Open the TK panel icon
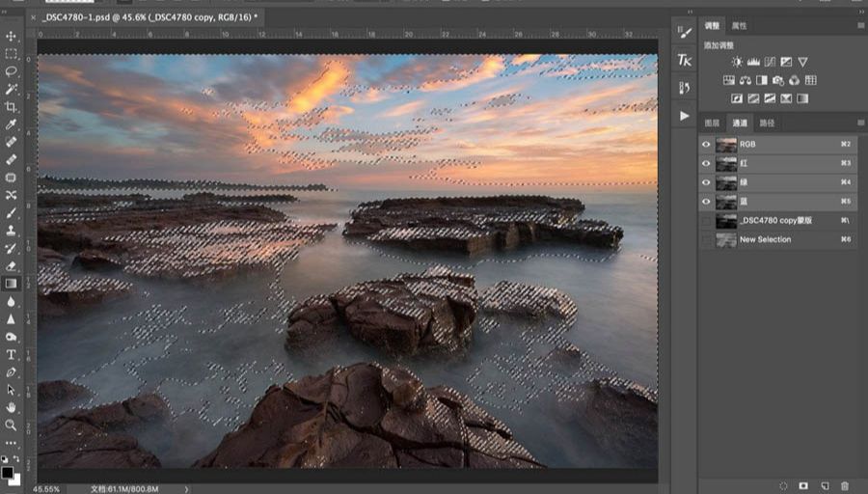Screen dimensions: 868x494 (x=685, y=60)
